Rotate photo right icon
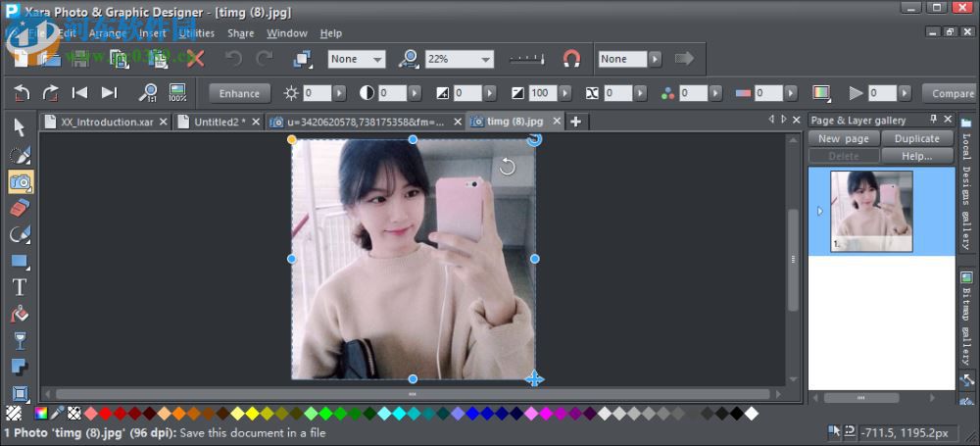The image size is (980, 446). tap(50, 93)
